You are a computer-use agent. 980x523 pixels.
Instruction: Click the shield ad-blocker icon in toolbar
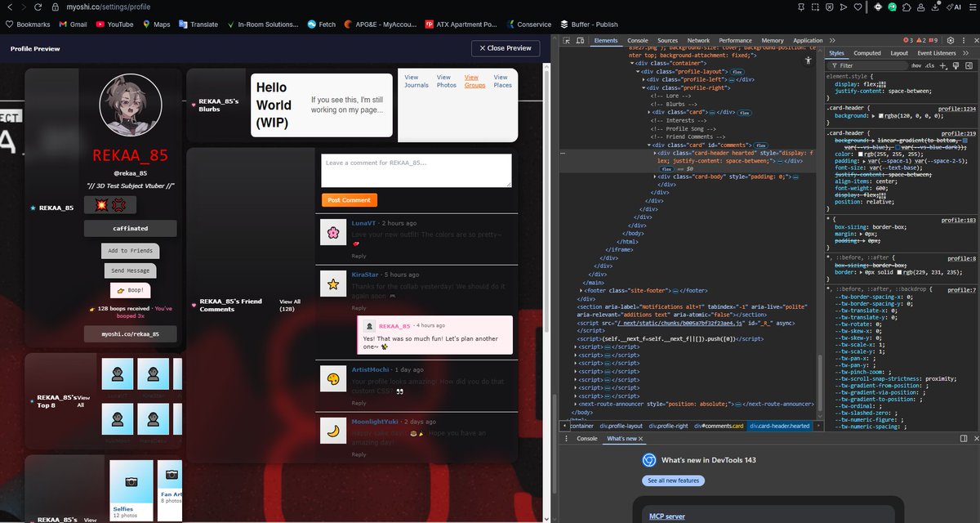tap(830, 7)
